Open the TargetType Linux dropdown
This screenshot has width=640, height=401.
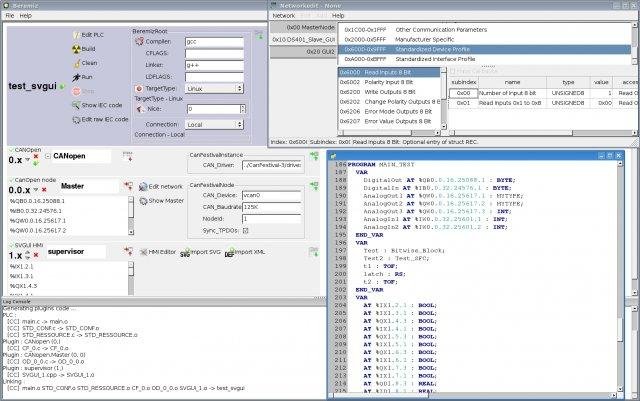coord(214,89)
